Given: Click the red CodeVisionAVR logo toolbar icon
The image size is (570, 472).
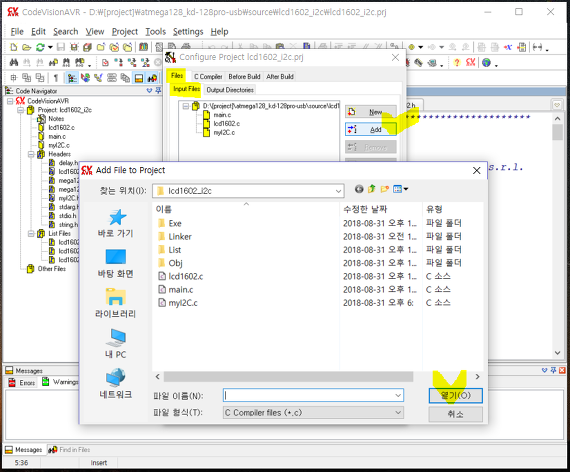Looking at the screenshot, I should point(470,63).
